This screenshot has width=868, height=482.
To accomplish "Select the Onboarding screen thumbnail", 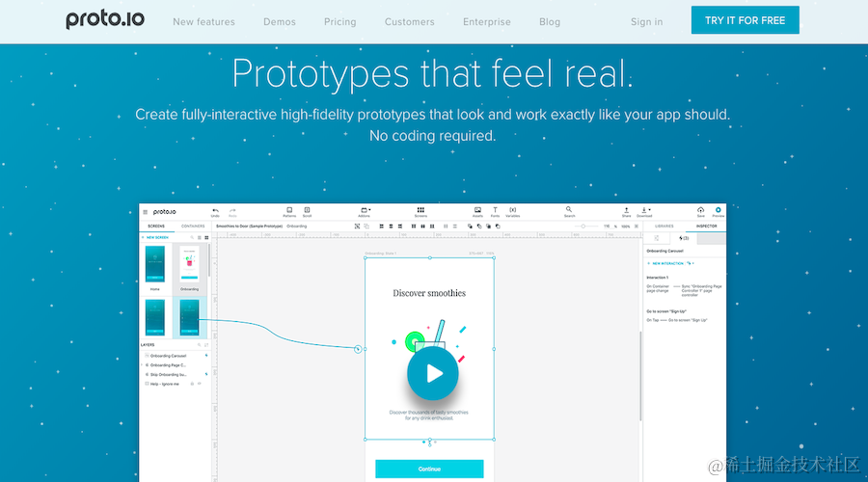I will coord(189,264).
